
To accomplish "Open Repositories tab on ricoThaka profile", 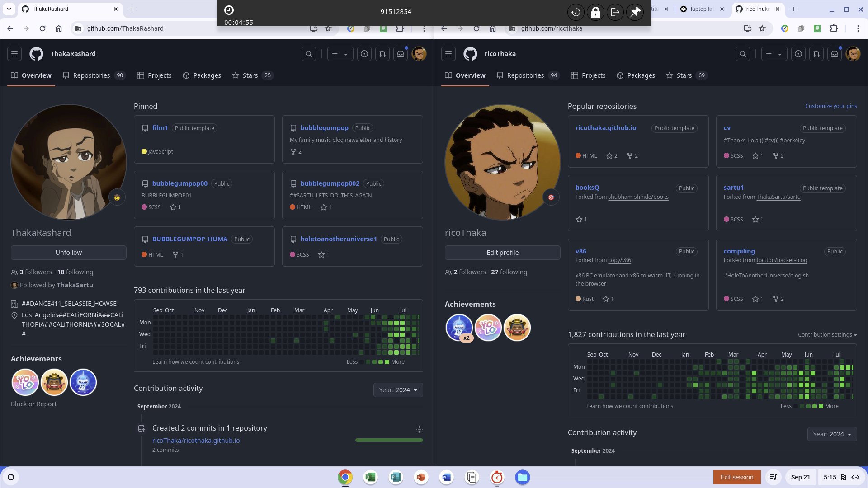I will (x=528, y=75).
